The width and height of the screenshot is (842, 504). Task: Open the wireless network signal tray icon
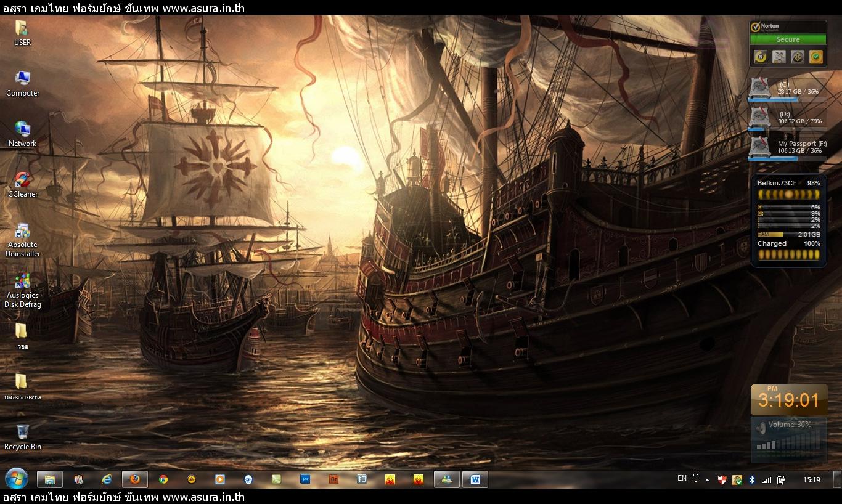pyautogui.click(x=766, y=479)
